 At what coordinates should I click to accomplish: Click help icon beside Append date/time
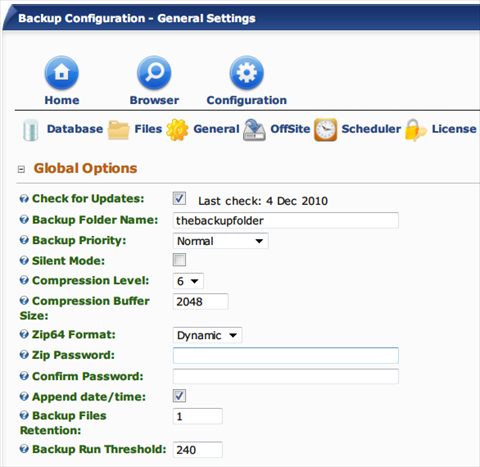pyautogui.click(x=24, y=397)
